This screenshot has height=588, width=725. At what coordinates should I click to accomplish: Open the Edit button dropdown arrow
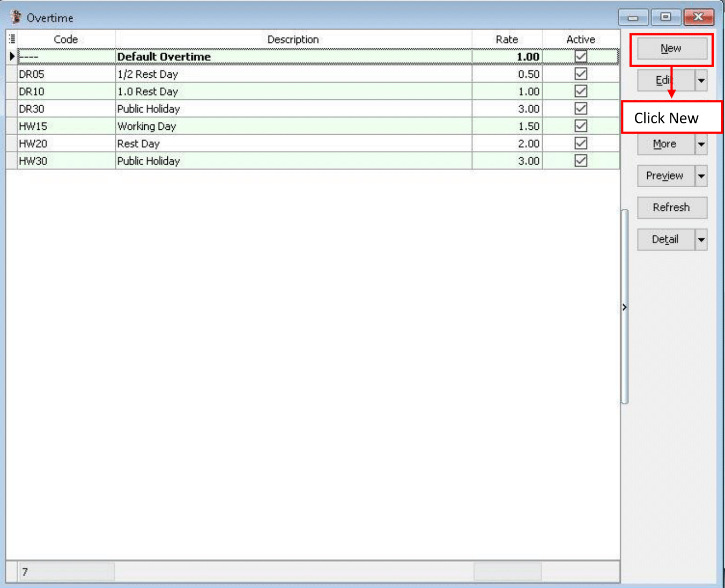(x=701, y=80)
